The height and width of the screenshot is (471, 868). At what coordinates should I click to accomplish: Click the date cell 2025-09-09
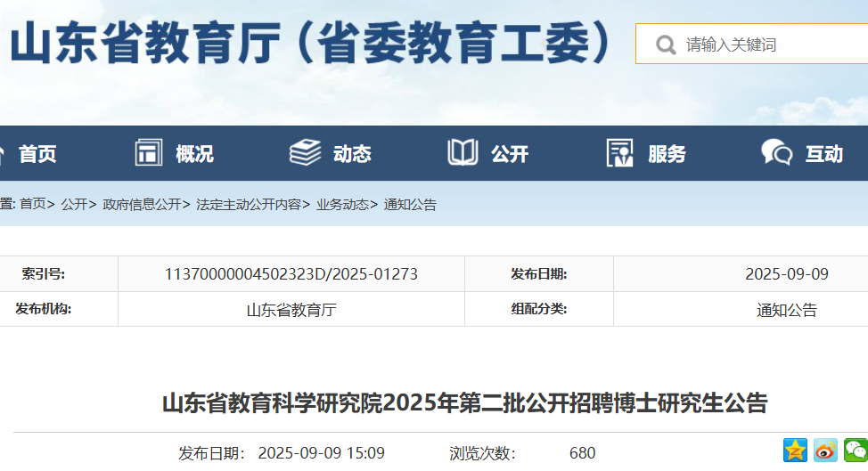(787, 274)
